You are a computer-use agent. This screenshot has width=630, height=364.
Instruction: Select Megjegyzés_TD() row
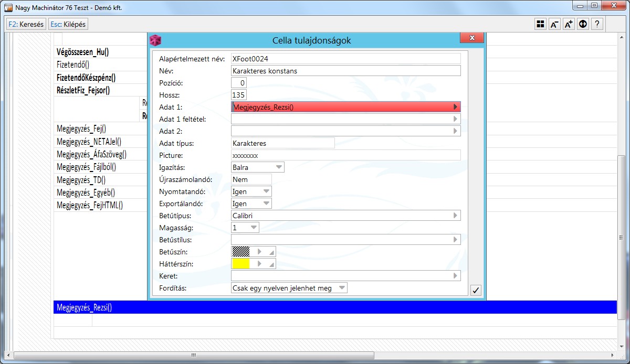81,179
